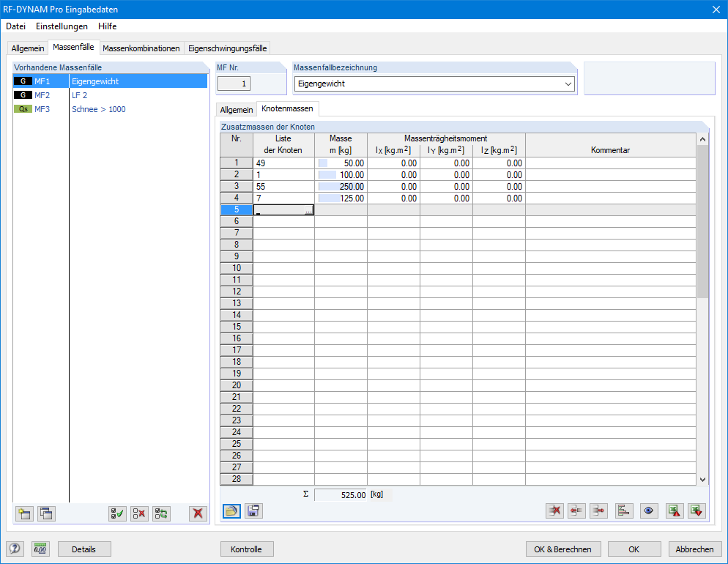Click the G category badge of MF1
The width and height of the screenshot is (728, 564).
click(x=23, y=81)
